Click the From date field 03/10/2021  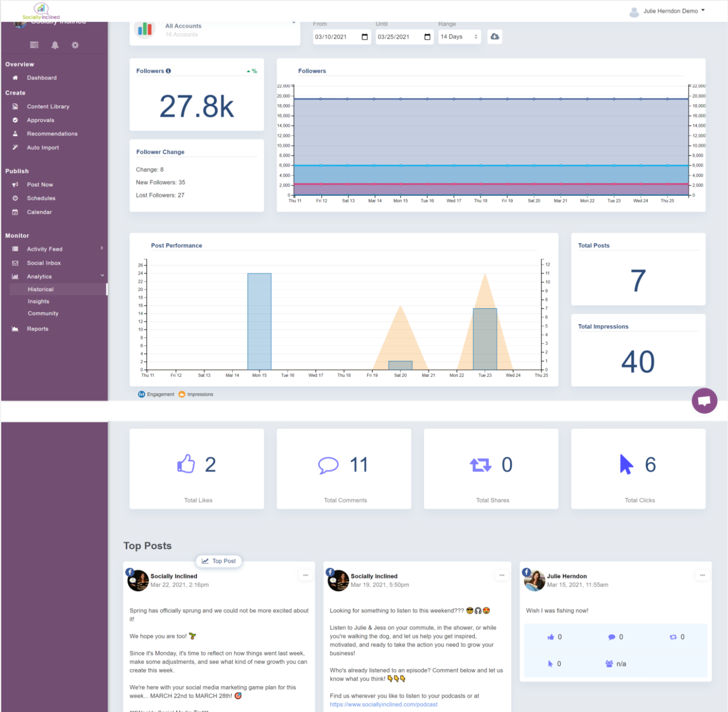pyautogui.click(x=342, y=37)
